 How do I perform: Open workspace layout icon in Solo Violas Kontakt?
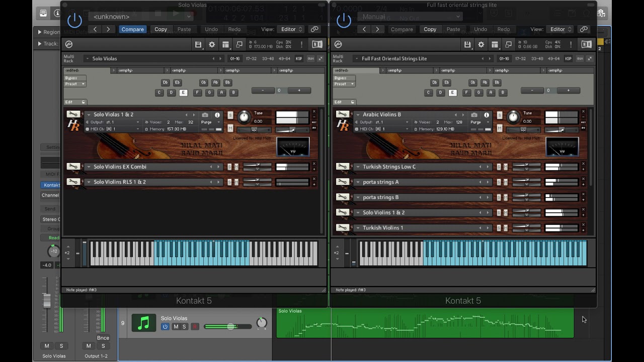pyautogui.click(x=225, y=45)
